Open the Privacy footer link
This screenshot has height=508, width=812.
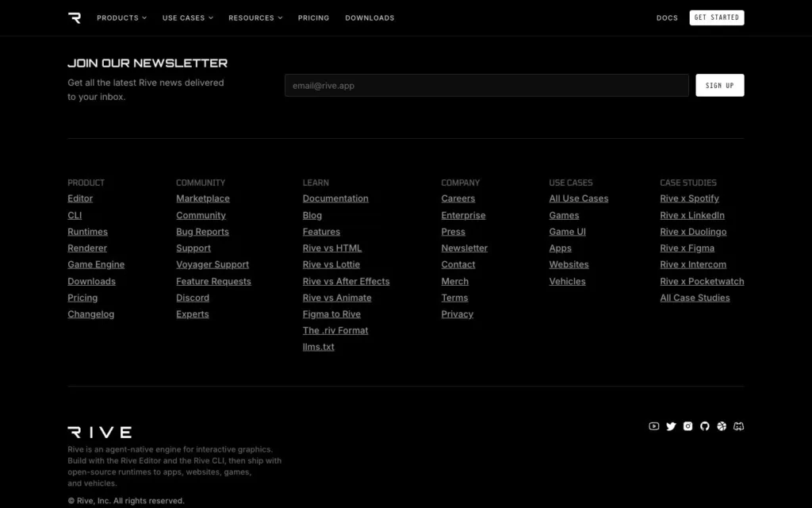pos(458,314)
